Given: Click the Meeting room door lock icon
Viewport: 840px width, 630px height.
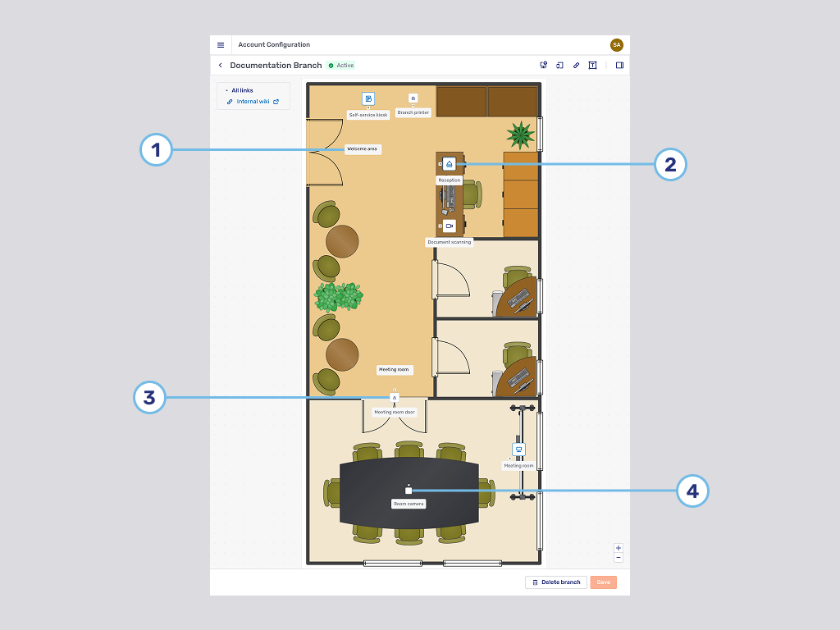Looking at the screenshot, I should coord(395,396).
